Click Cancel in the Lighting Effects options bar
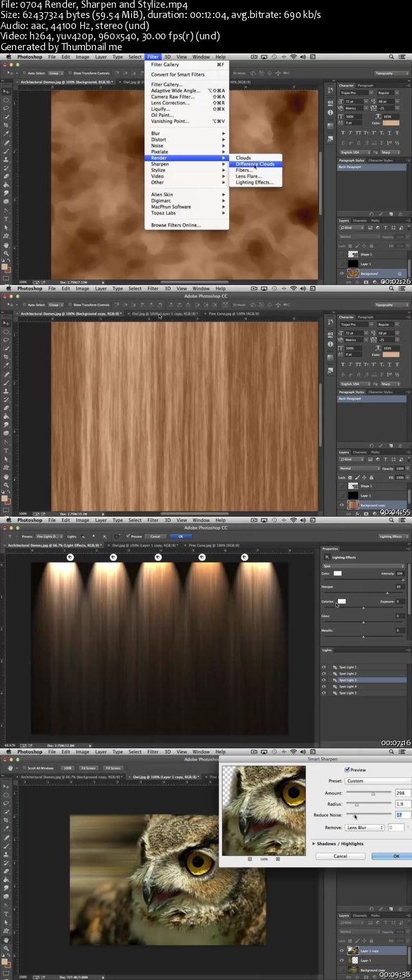Viewport: 412px width, 980px height. tap(155, 536)
